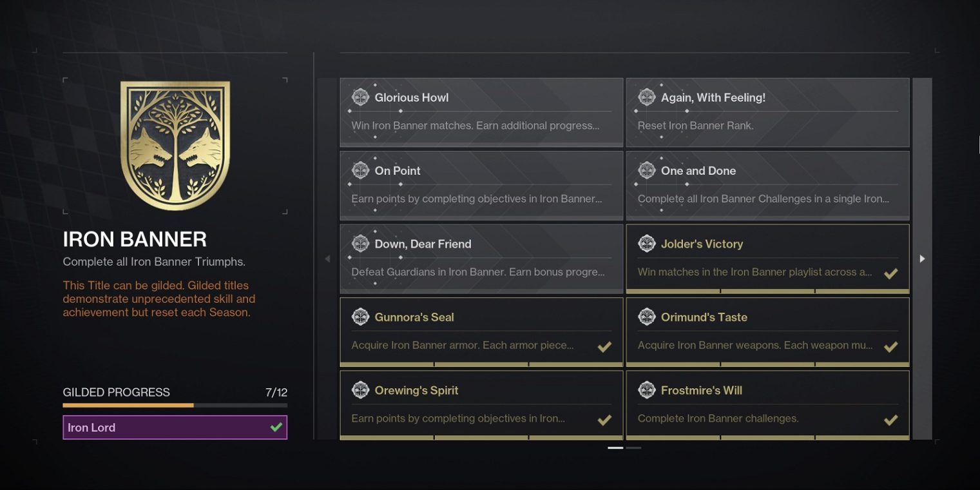Click the Gilded Progress bar
980x490 pixels.
175,406
